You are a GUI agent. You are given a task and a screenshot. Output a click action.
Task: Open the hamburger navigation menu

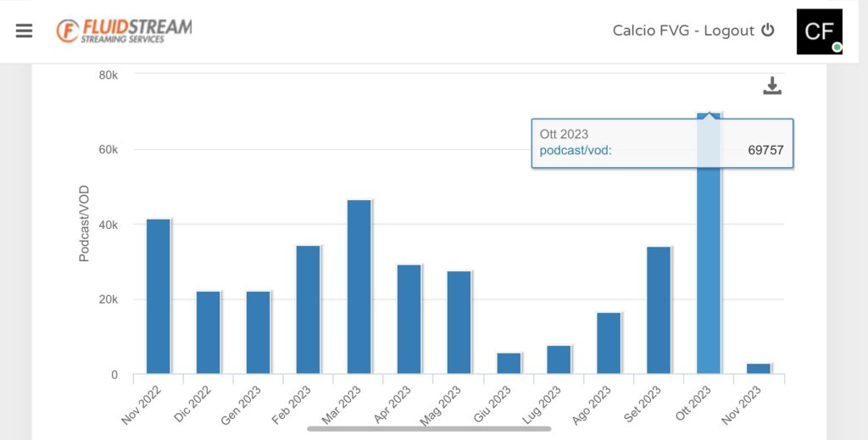click(x=24, y=31)
